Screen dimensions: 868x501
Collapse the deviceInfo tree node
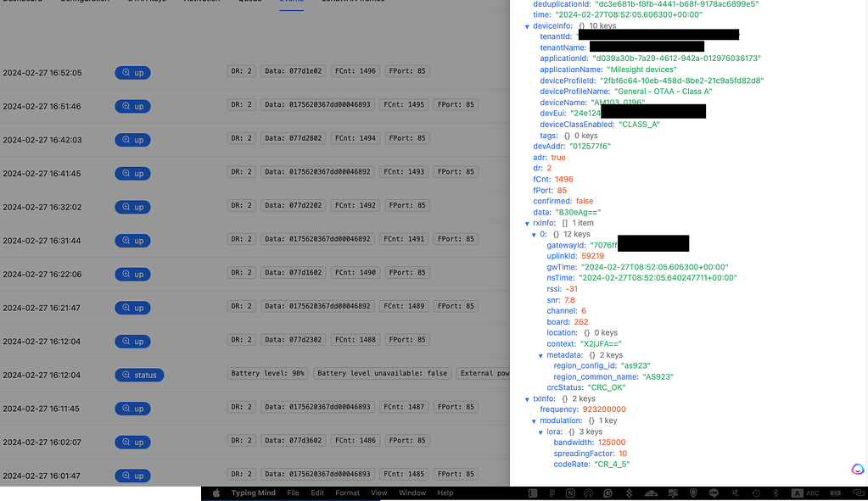[528, 25]
